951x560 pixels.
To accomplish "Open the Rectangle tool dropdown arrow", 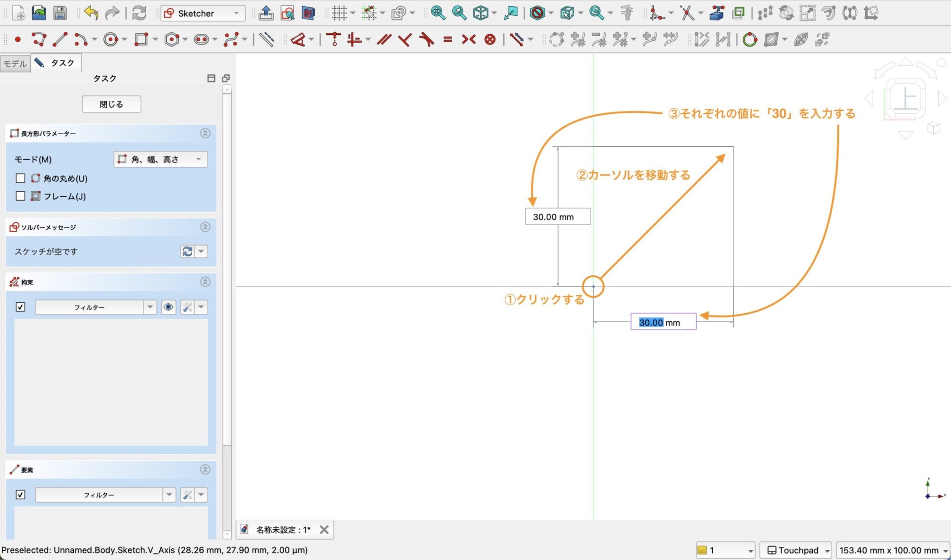I will coord(155,39).
